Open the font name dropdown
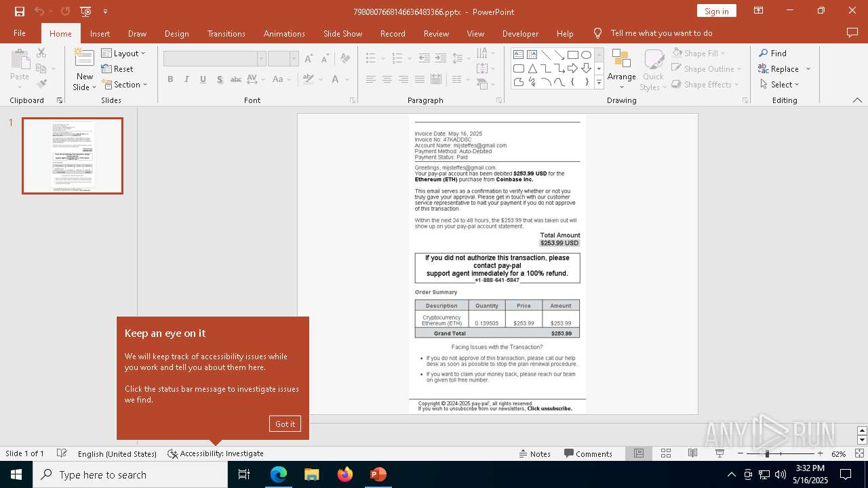868x488 pixels. tap(261, 59)
